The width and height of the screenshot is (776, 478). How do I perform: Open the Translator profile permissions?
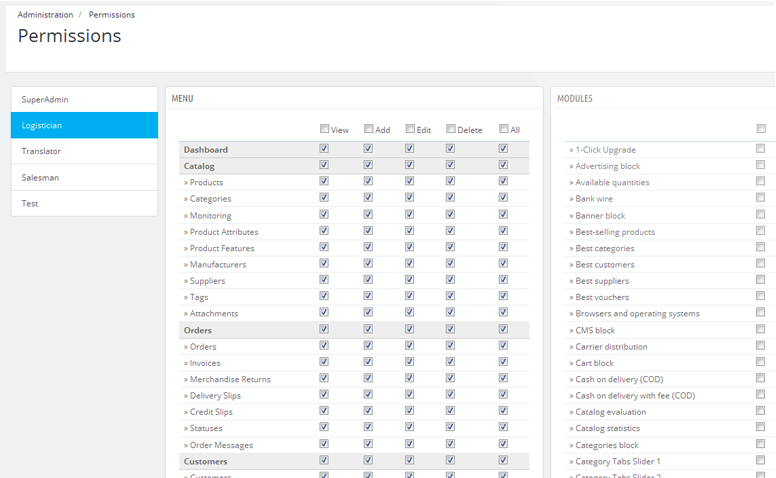(x=84, y=151)
